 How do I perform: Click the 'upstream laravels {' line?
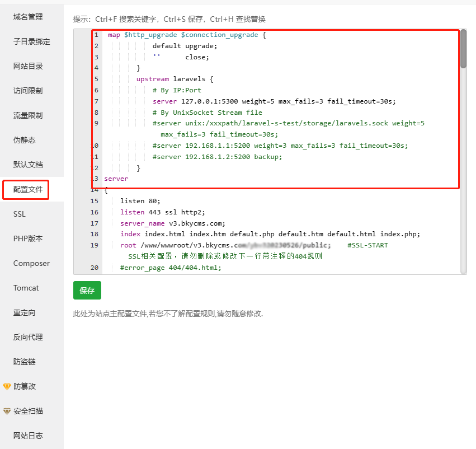175,79
